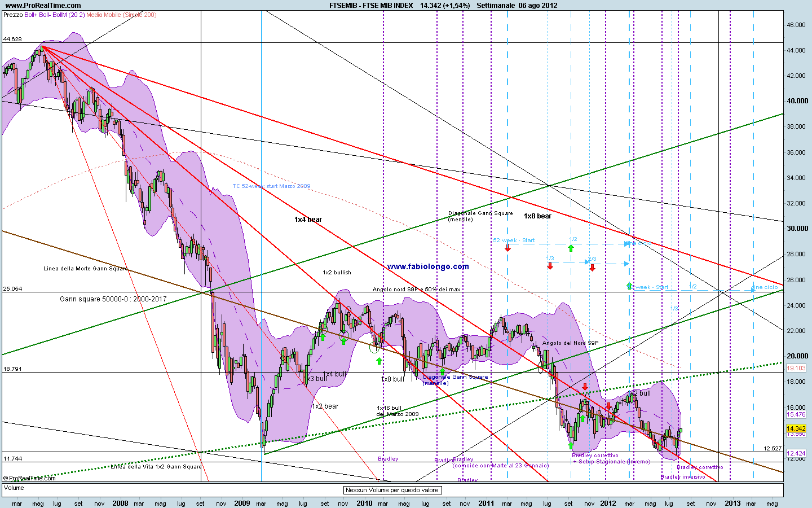Click the red arrow beneath the '1/3' label
The width and height of the screenshot is (812, 508).
550,266
